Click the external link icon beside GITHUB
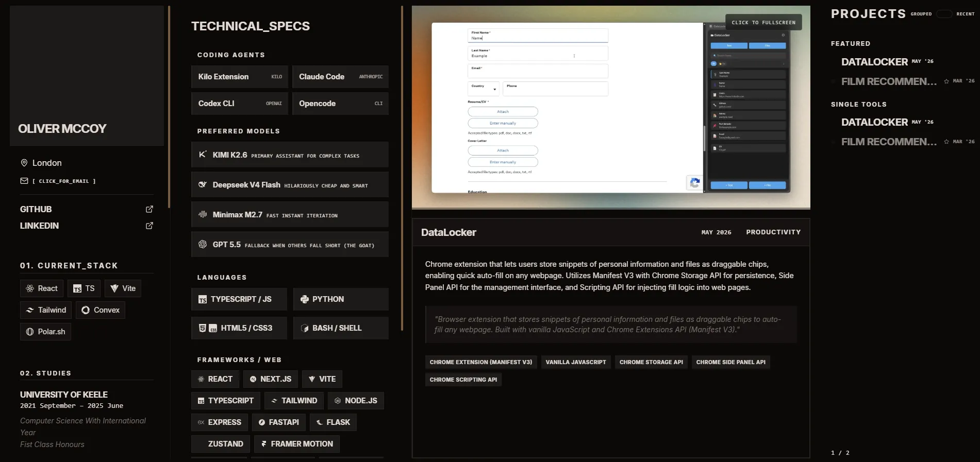This screenshot has width=980, height=462. click(150, 209)
